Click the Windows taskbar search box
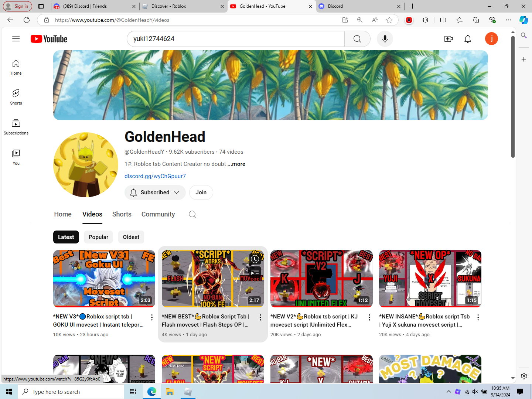 coord(71,392)
